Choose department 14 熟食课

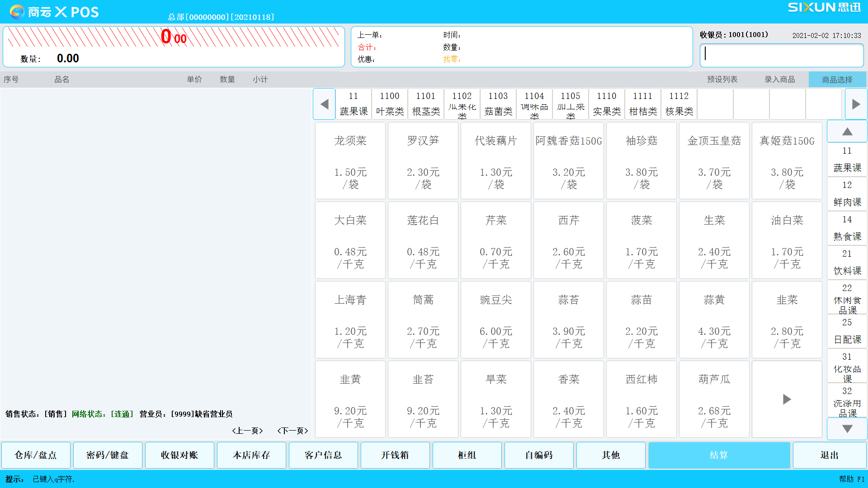click(x=847, y=228)
